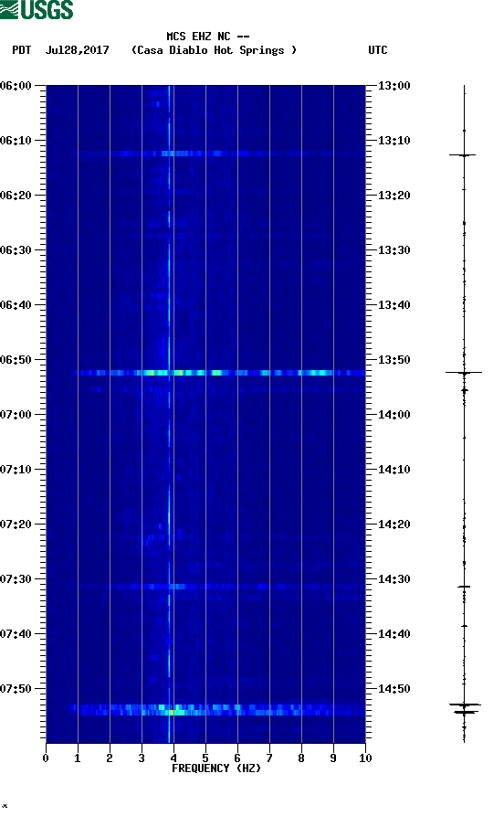504x816 pixels.
Task: Click the 06:10 PDT time label
Action: (16, 141)
